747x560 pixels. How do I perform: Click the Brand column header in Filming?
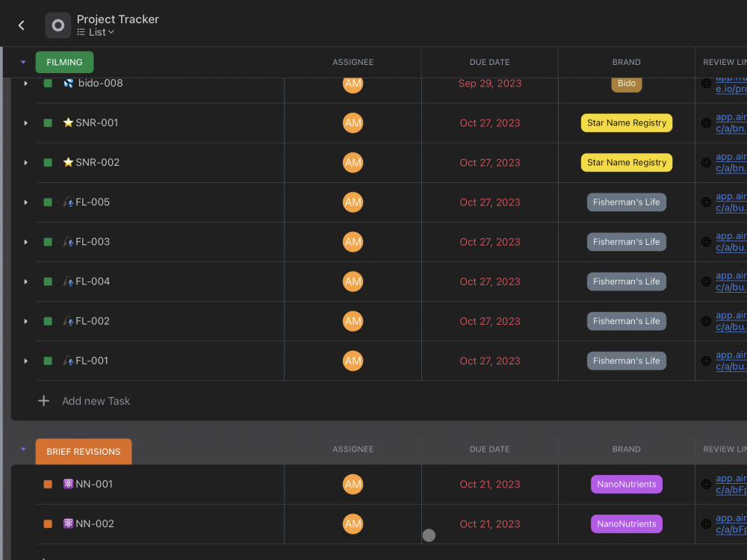coord(626,63)
